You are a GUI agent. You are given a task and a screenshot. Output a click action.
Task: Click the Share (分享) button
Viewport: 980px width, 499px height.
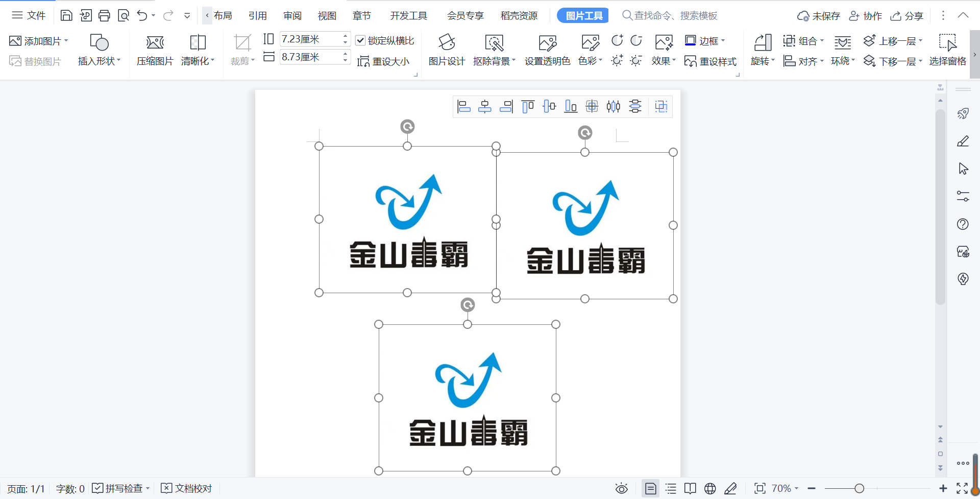click(x=907, y=16)
